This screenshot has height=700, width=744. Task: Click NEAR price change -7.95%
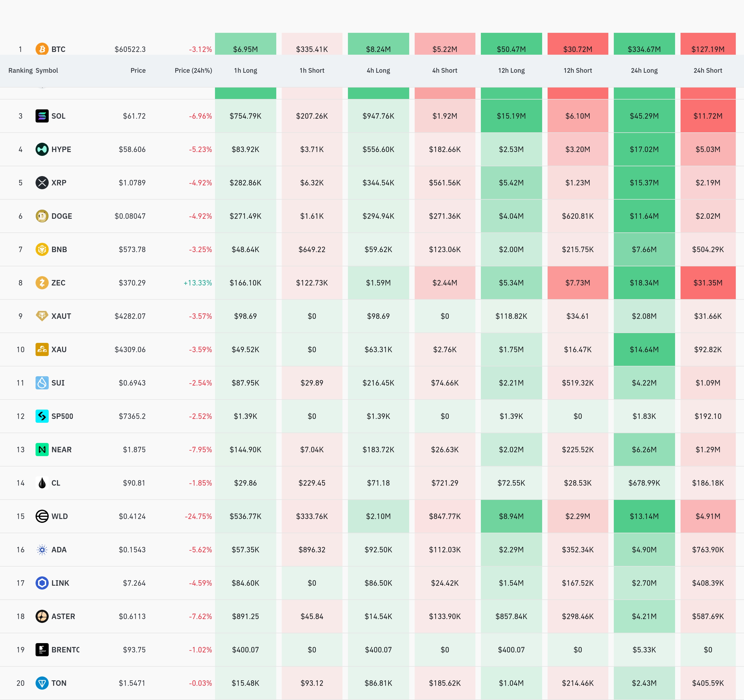coord(200,450)
